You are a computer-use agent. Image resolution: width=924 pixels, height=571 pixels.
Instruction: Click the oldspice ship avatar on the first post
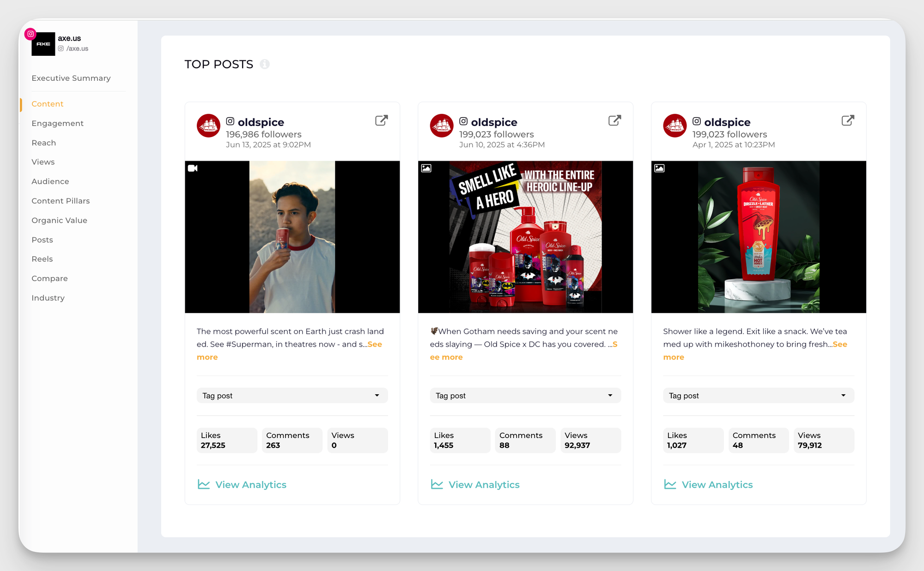pyautogui.click(x=208, y=126)
